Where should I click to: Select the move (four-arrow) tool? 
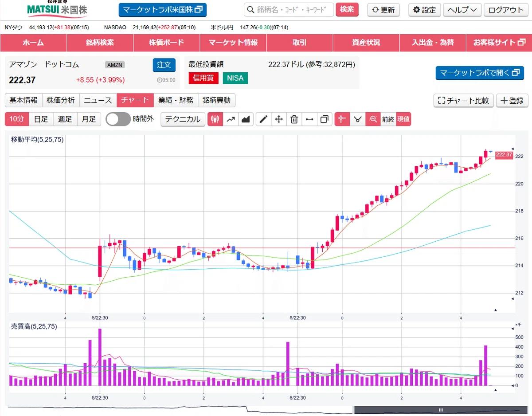[279, 119]
